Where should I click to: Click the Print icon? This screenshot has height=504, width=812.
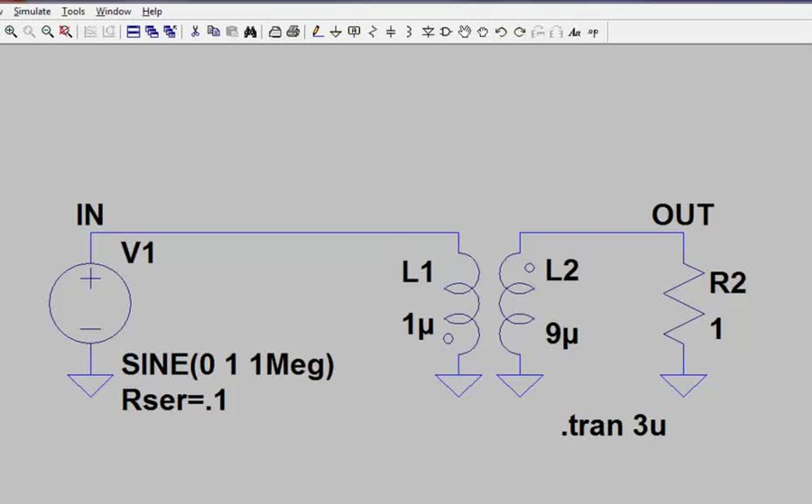coord(293,31)
